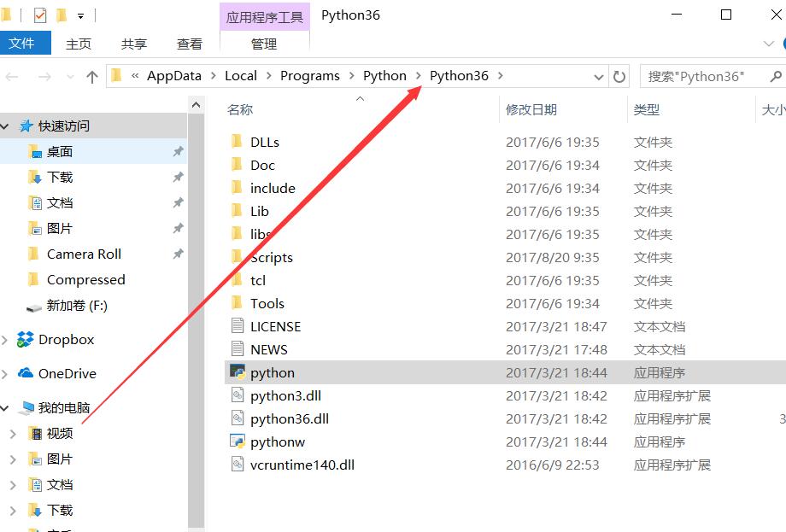The width and height of the screenshot is (786, 532).
Task: Click the Quick access star icon
Action: point(26,126)
